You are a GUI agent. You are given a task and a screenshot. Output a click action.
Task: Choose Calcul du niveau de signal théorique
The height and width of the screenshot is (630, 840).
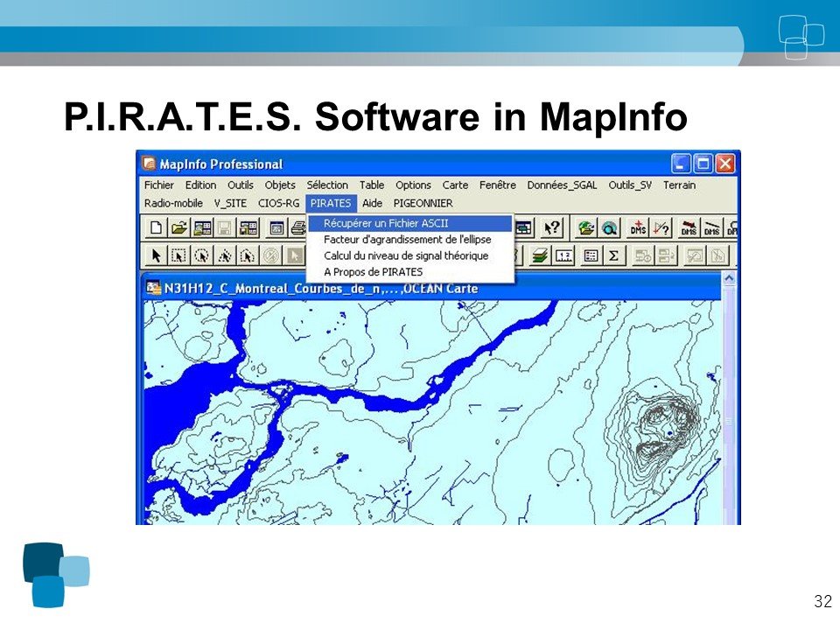[x=409, y=255]
